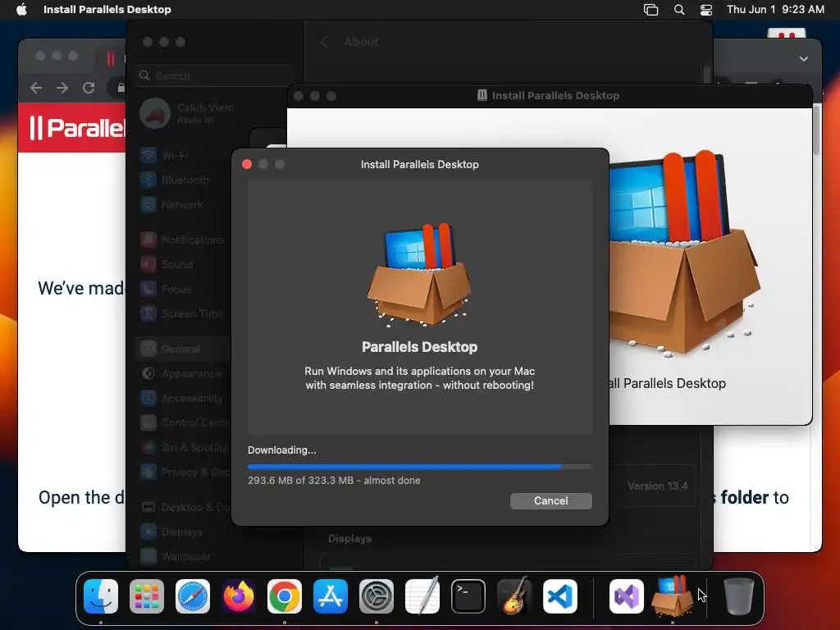Launch Safari from the Dock
This screenshot has width=840, height=630.
tap(193, 596)
